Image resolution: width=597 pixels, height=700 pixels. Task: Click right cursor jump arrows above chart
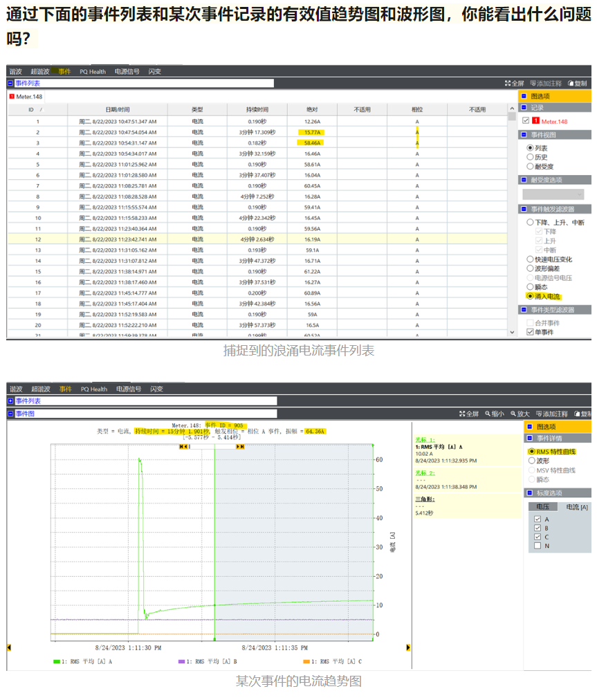(x=240, y=447)
